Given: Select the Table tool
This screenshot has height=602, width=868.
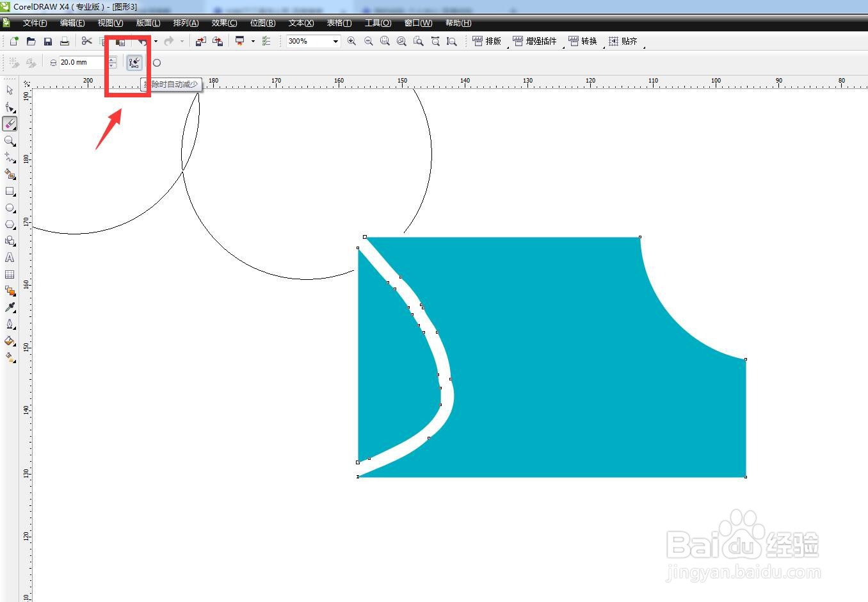Looking at the screenshot, I should tap(10, 274).
